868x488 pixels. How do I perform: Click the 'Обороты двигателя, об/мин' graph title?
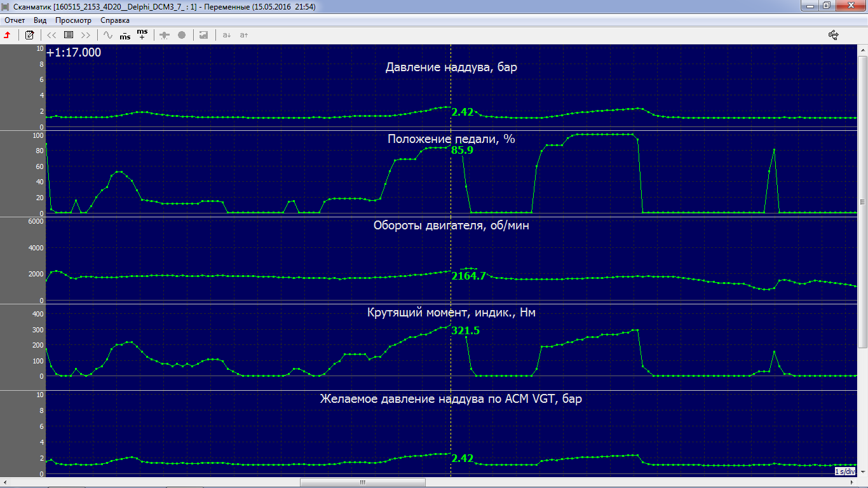pyautogui.click(x=451, y=225)
